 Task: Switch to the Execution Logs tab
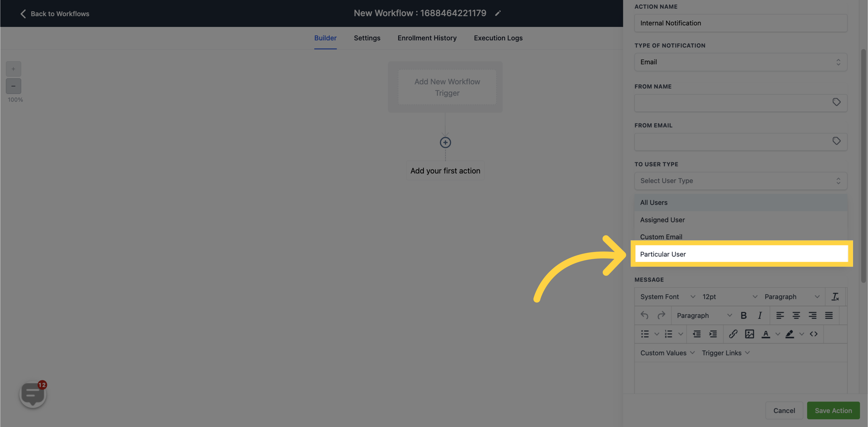(498, 38)
